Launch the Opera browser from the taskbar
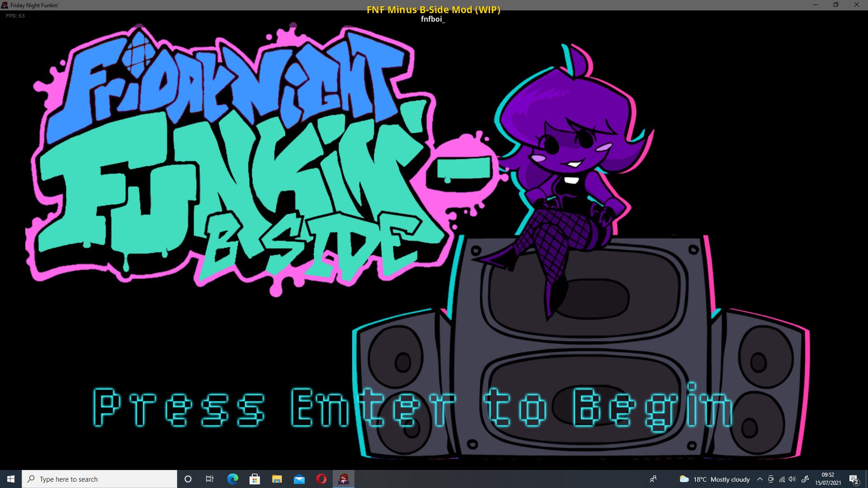This screenshot has height=488, width=868. (321, 479)
